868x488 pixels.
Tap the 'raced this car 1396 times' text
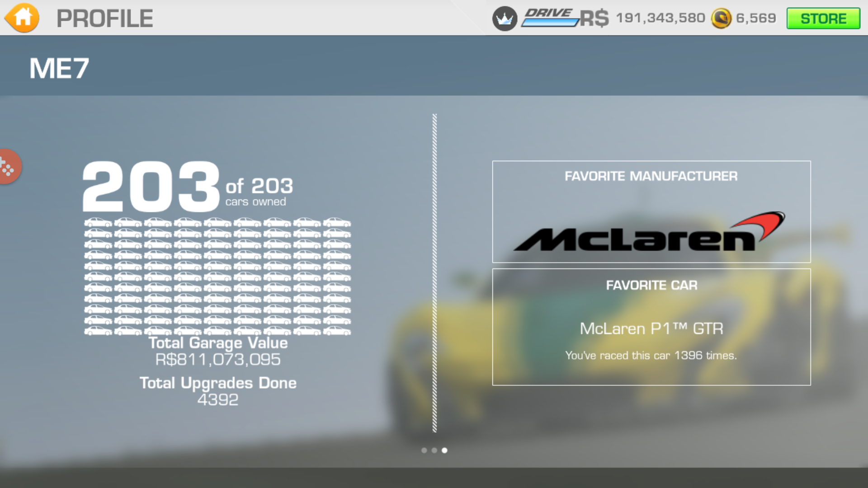coord(651,356)
